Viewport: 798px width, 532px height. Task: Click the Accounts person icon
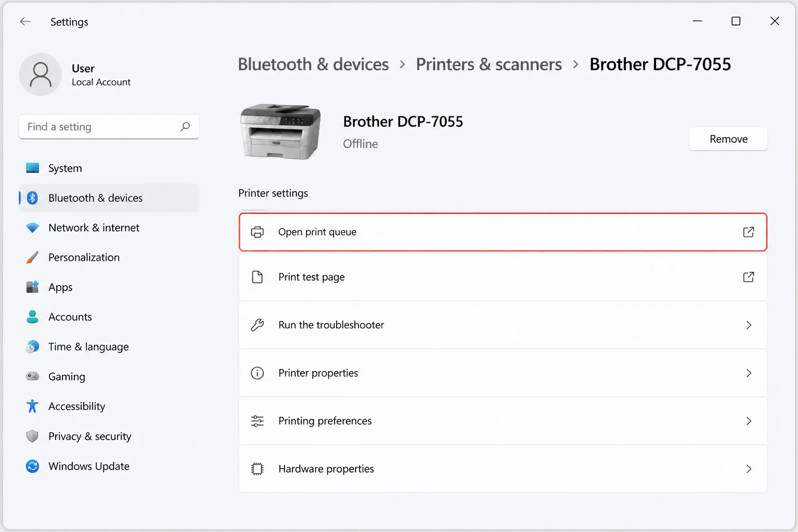coord(32,317)
